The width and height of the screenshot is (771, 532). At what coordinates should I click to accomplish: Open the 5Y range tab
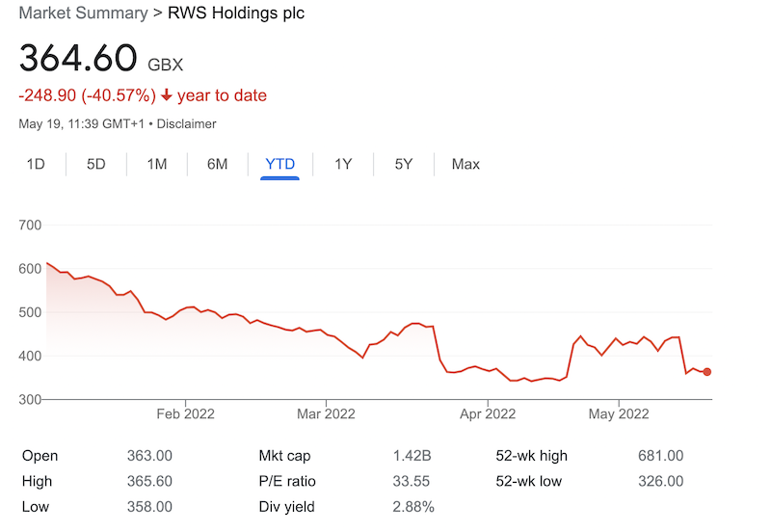tap(404, 164)
